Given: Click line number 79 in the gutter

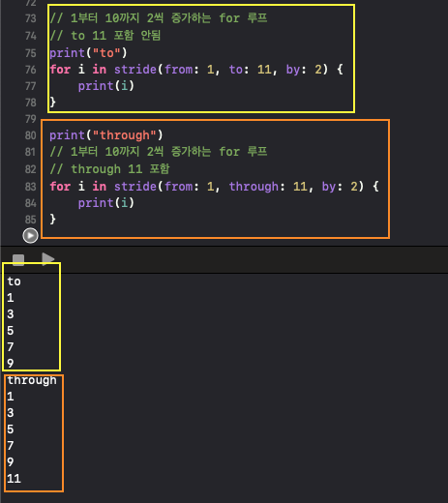Looking at the screenshot, I should 31,119.
